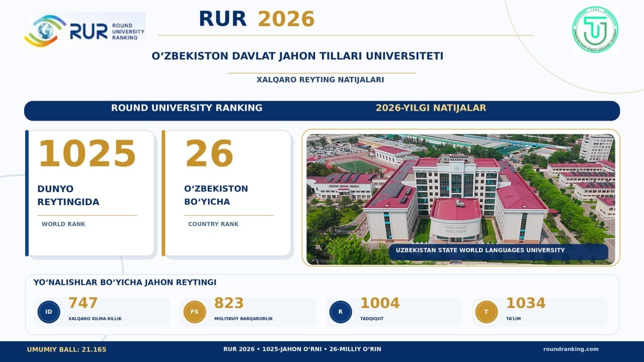The width and height of the screenshot is (644, 362).
Task: Click the blue R circle icon
Action: tap(341, 312)
